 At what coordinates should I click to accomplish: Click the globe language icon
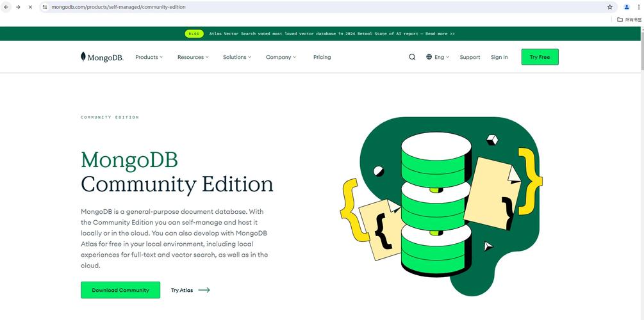(x=429, y=57)
